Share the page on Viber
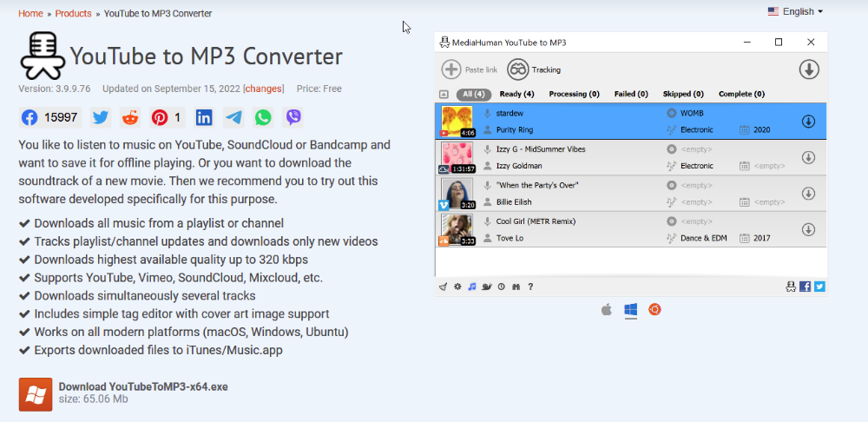The height and width of the screenshot is (422, 868). [293, 117]
